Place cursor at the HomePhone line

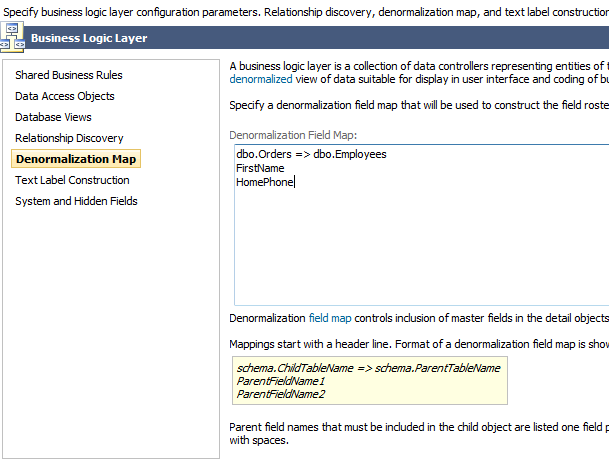[265, 182]
